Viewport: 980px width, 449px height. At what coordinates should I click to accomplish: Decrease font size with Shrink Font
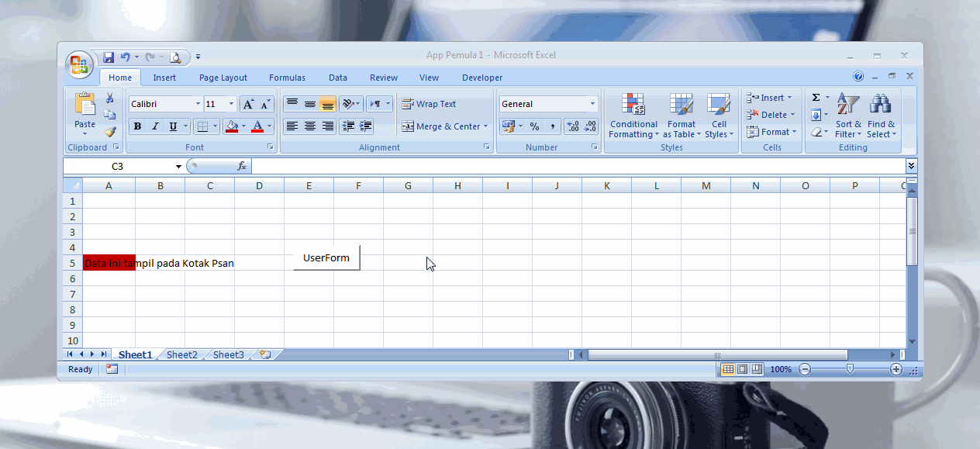coord(266,104)
